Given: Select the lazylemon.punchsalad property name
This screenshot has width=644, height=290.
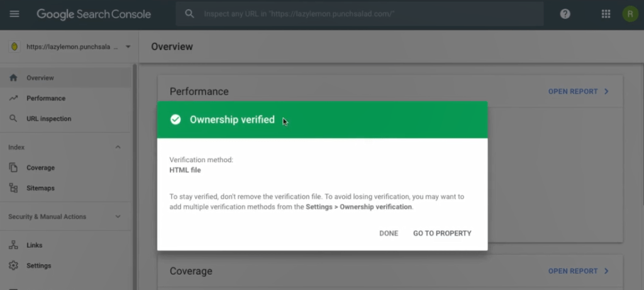Looking at the screenshot, I should (x=72, y=47).
